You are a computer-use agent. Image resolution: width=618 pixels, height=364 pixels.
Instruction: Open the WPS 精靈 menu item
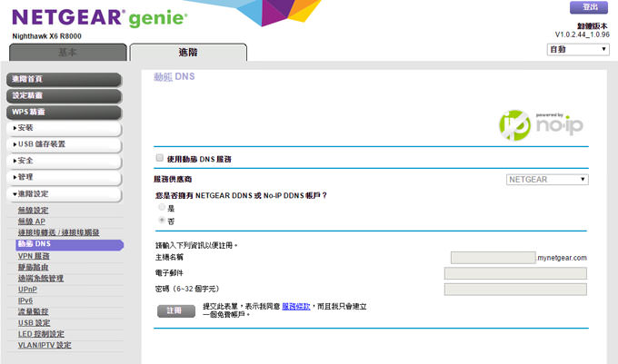64,113
